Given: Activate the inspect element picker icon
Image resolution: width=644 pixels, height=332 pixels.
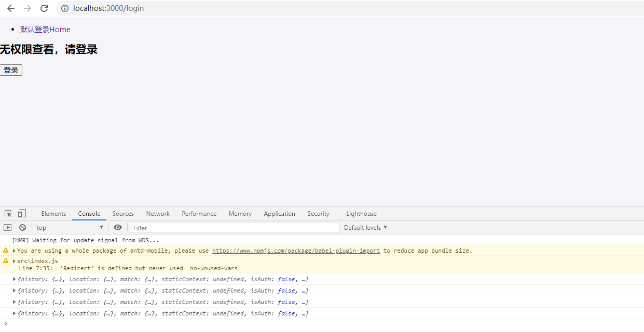Looking at the screenshot, I should click(x=8, y=214).
